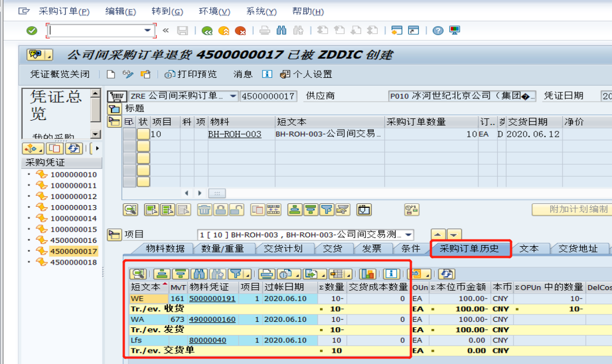The width and height of the screenshot is (612, 364).
Task: Select purchase document 1000000010 in tree
Action: pyautogui.click(x=73, y=174)
